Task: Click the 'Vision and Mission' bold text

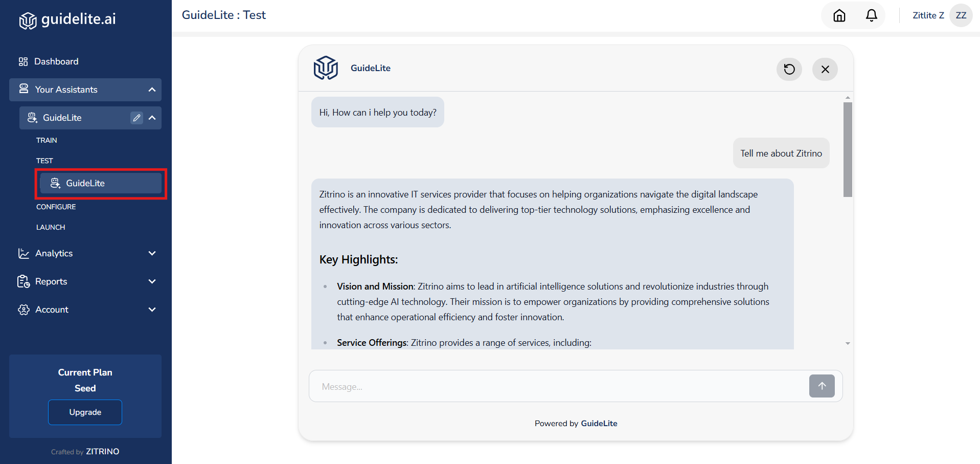Action: pyautogui.click(x=375, y=286)
